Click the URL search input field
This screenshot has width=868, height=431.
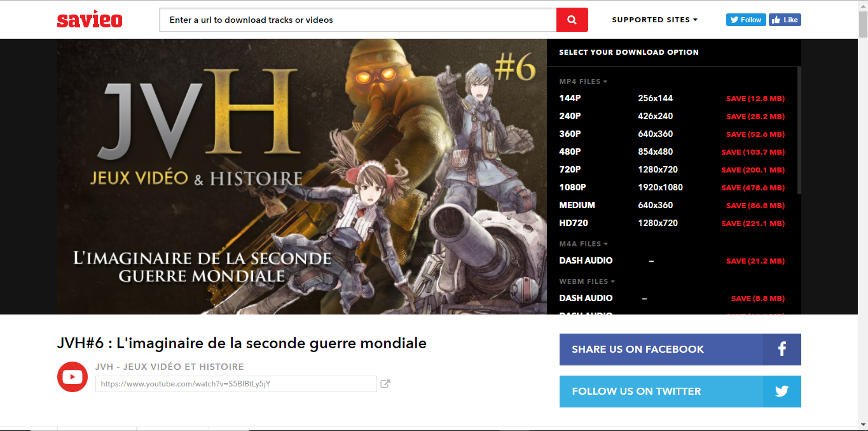(357, 20)
